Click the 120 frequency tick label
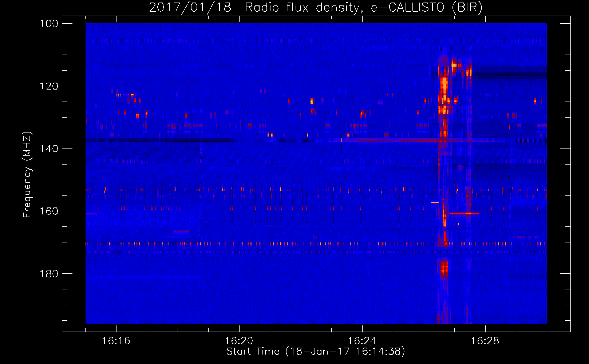Image resolution: width=589 pixels, height=364 pixels. coord(49,86)
